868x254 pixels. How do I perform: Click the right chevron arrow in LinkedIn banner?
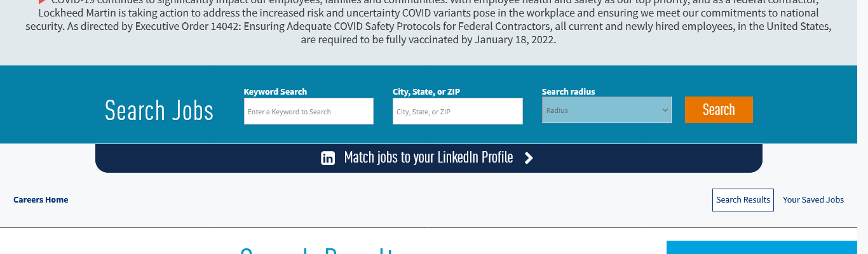[529, 158]
